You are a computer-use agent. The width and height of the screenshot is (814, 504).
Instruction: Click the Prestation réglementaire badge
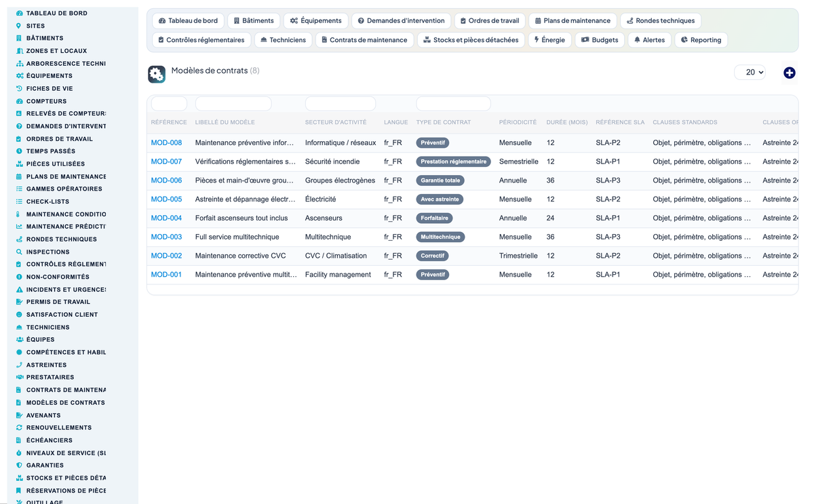pyautogui.click(x=453, y=162)
